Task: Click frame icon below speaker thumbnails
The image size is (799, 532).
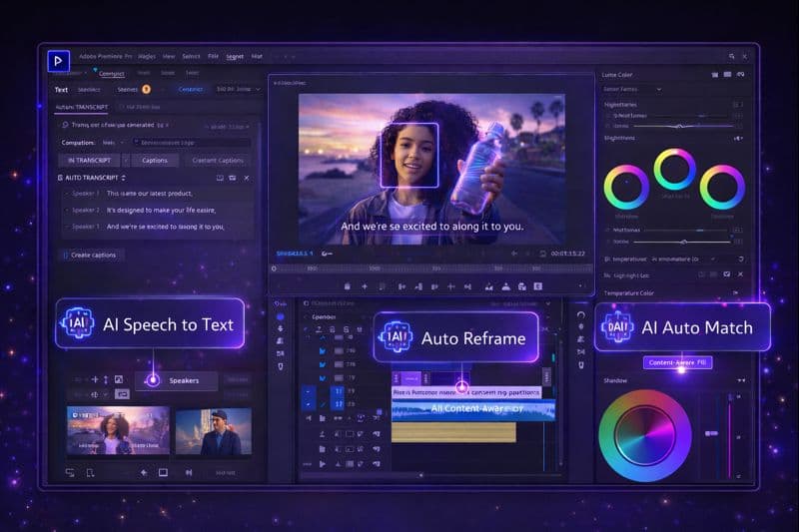Action: tap(163, 473)
